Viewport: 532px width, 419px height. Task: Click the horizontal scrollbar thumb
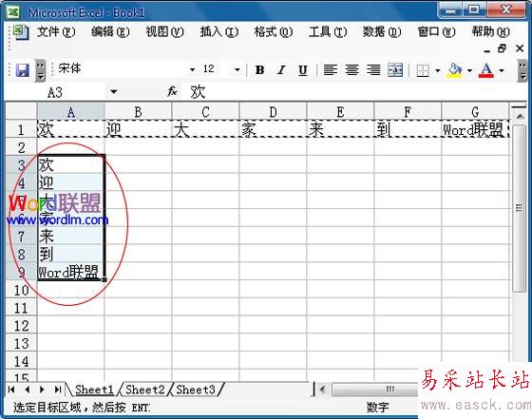(375, 390)
